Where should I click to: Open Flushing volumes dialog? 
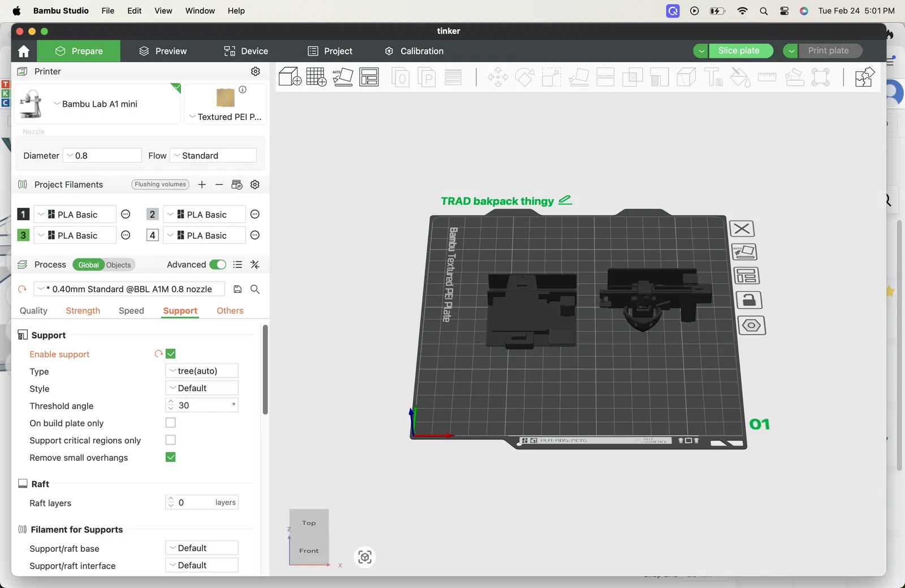coord(160,184)
